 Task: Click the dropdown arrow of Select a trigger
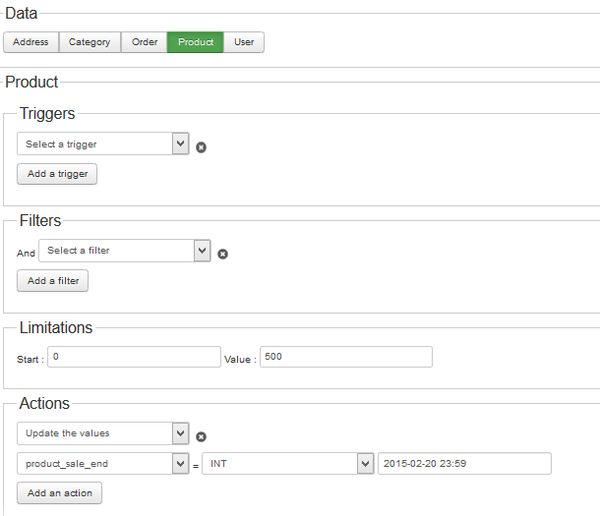point(181,144)
